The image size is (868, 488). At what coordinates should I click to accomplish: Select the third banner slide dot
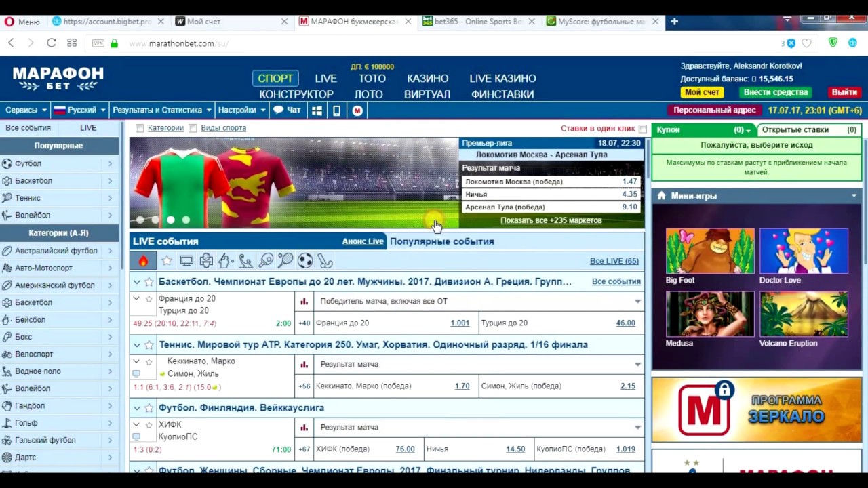click(170, 220)
